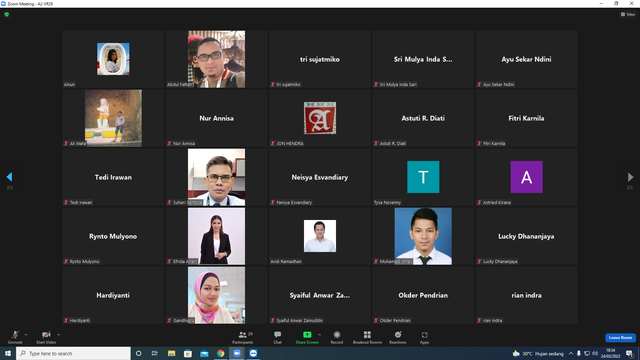Open the Chat panel
This screenshot has width=640, height=360.
(x=278, y=337)
